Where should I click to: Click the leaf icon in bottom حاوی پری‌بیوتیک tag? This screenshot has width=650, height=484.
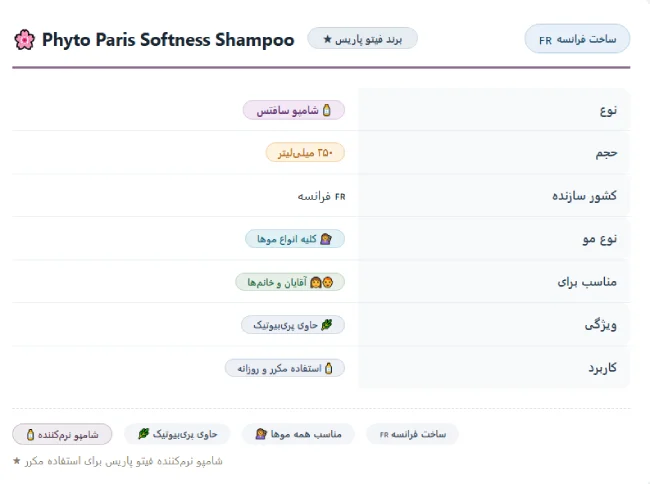(x=143, y=434)
